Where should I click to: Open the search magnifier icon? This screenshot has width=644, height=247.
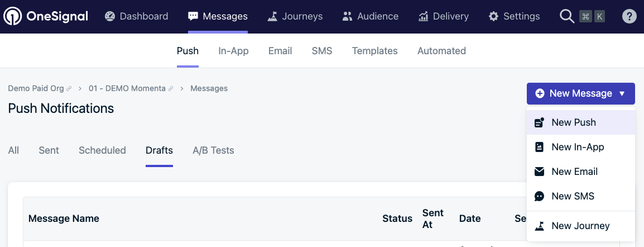point(567,17)
